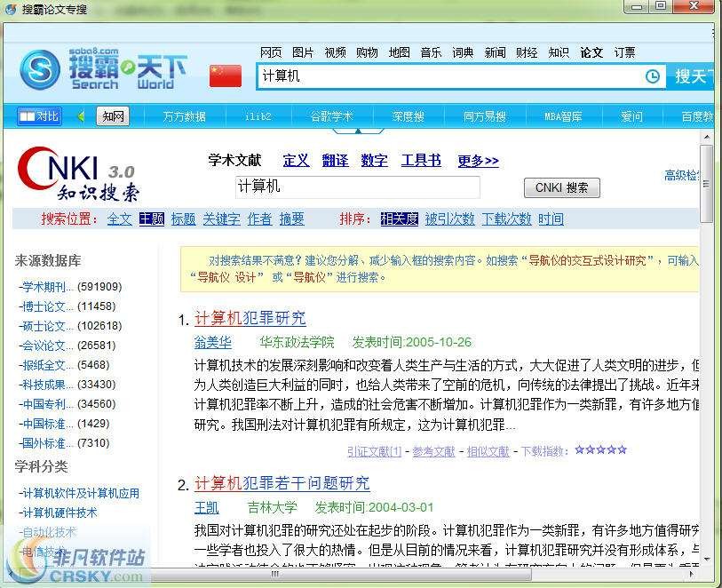Sort results by 被引次数
722x588 pixels.
[x=449, y=219]
